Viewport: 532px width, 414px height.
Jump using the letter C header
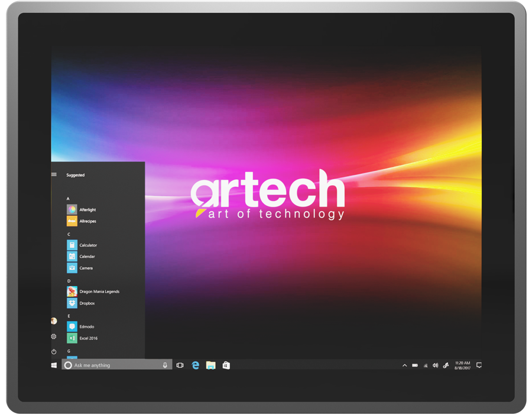[69, 234]
